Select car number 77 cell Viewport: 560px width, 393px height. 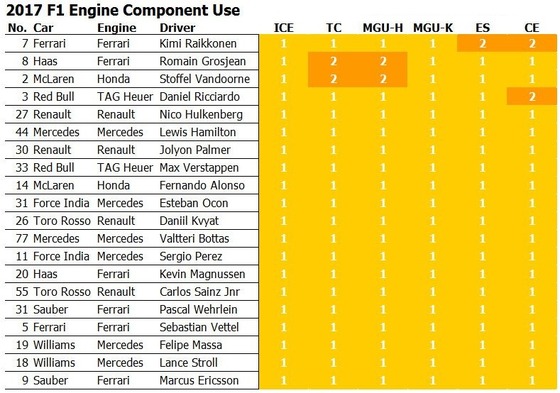(x=22, y=238)
